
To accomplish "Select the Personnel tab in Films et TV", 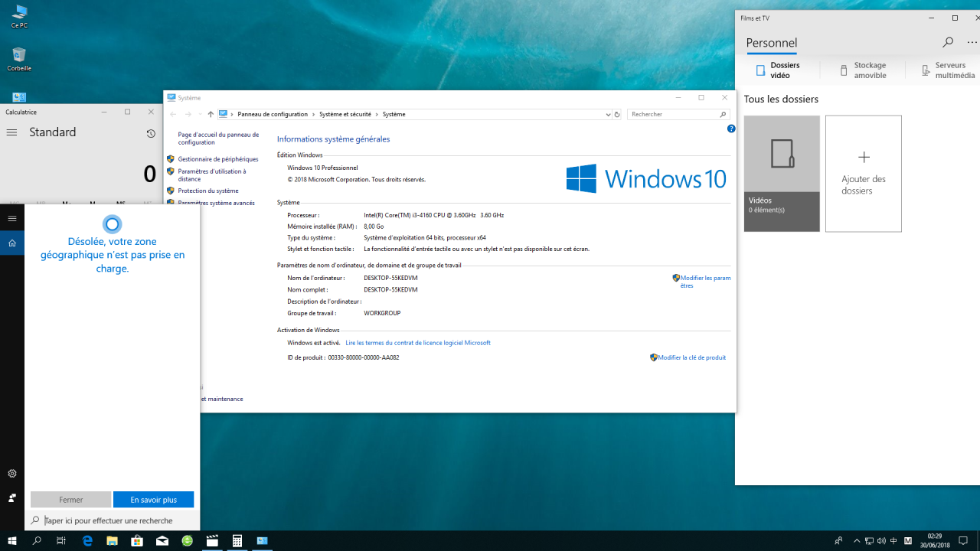I will click(772, 44).
